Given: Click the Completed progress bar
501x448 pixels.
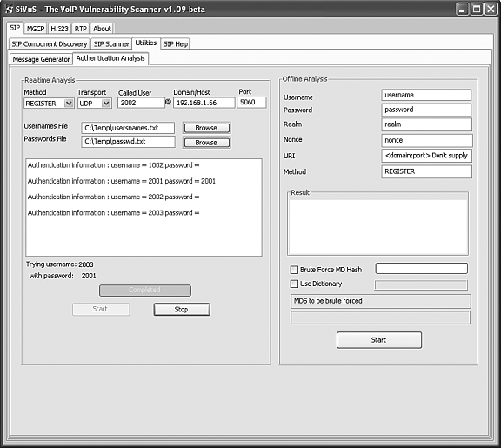Looking at the screenshot, I should 145,291.
